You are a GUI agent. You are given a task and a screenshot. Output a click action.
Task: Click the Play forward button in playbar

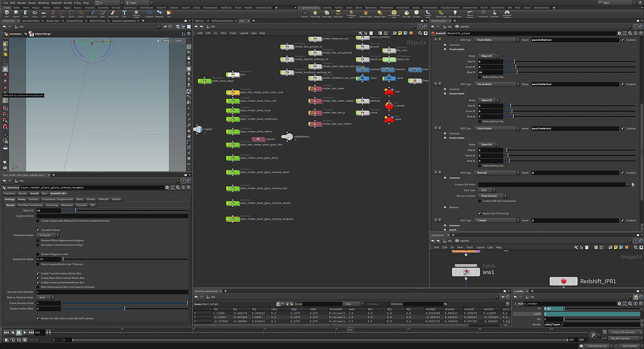24,332
